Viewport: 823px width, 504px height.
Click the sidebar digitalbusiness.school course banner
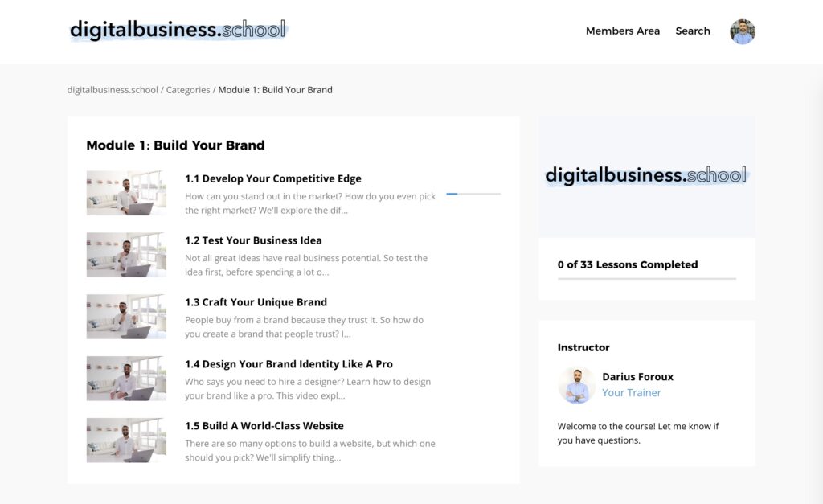646,175
